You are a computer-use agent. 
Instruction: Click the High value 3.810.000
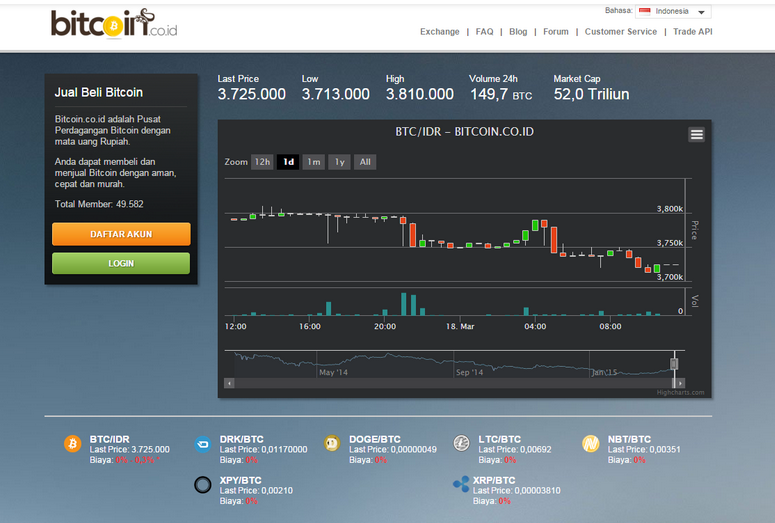(420, 94)
